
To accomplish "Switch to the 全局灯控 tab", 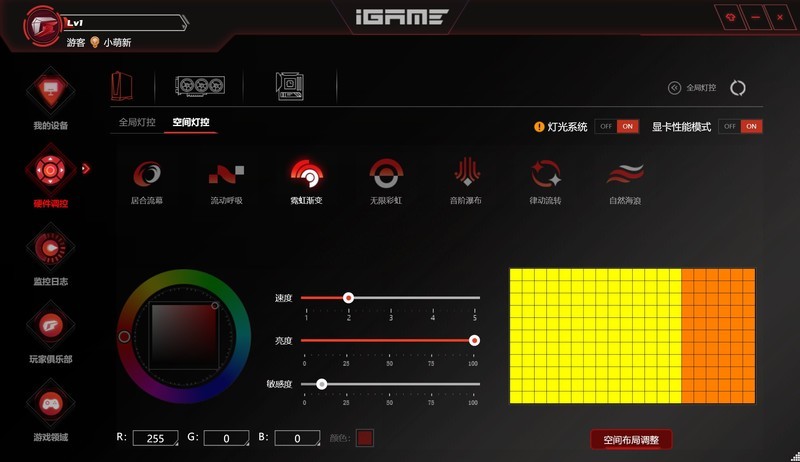I will tap(137, 122).
